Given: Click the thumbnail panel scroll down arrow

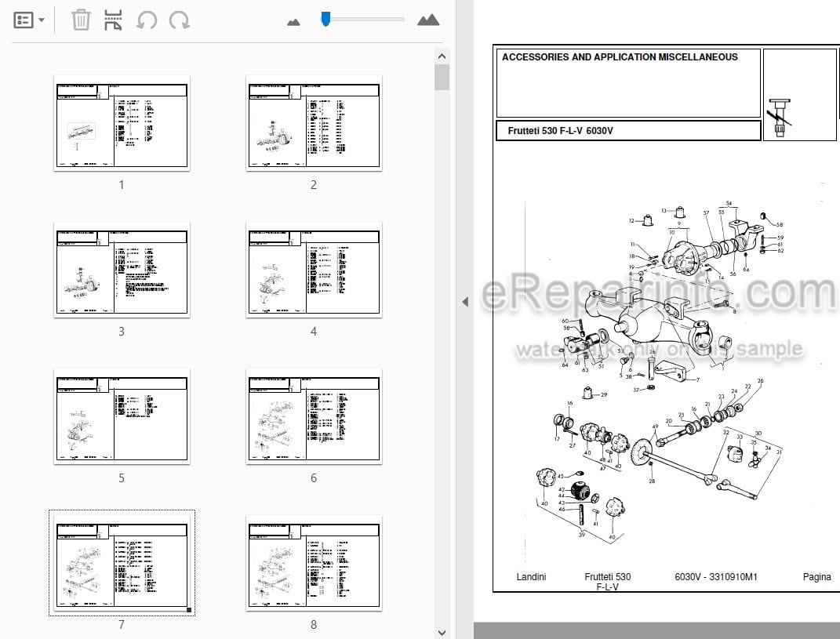Looking at the screenshot, I should click(x=442, y=633).
